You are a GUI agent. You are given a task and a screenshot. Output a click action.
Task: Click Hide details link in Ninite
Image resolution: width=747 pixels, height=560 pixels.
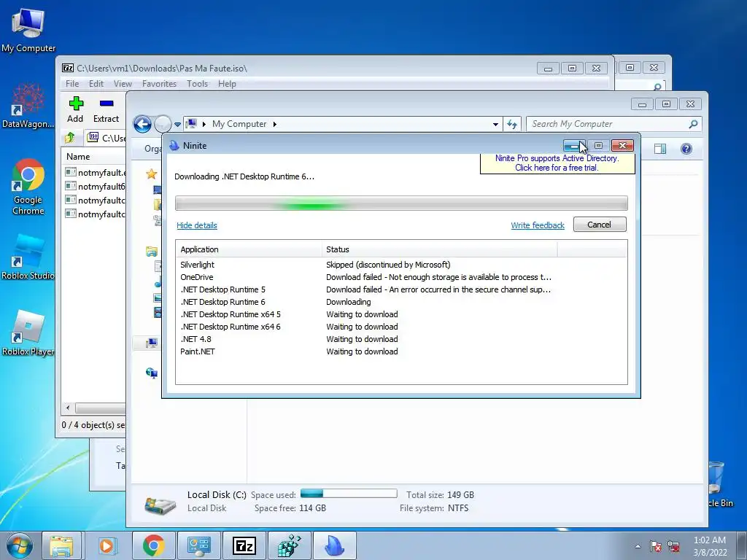(x=197, y=225)
